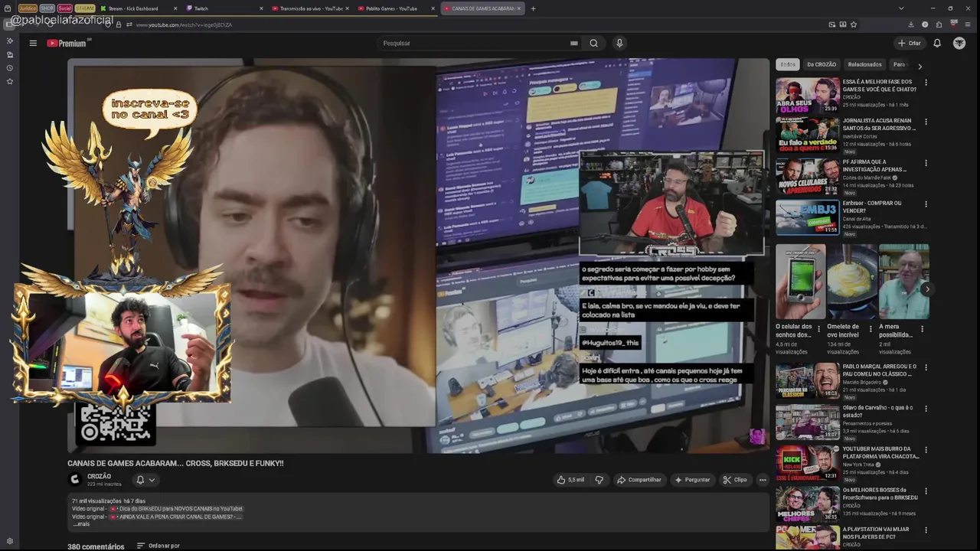Open browser sidebar history clock icon
This screenshot has height=551, width=980.
9,68
